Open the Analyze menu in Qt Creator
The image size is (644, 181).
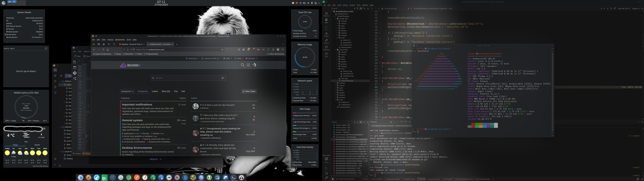click(352, 5)
